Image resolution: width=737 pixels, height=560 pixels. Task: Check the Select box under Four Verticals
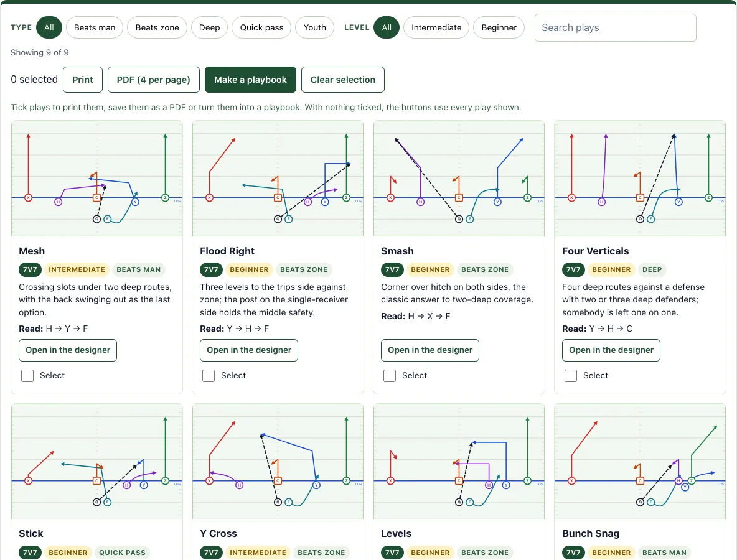(x=571, y=376)
